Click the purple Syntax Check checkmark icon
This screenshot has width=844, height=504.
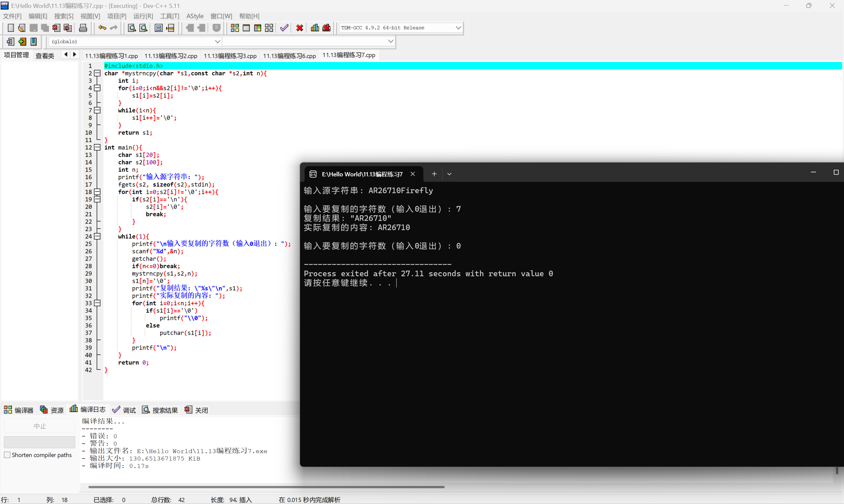click(284, 28)
